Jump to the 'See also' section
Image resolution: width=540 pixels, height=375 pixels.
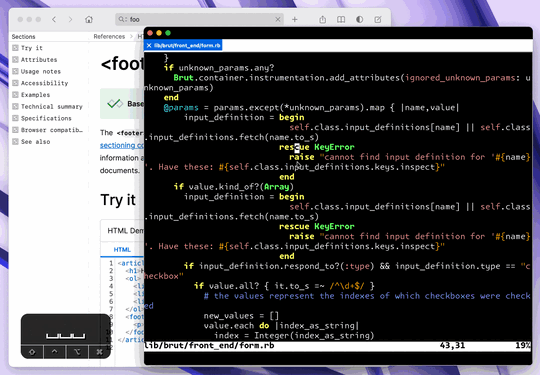click(x=35, y=142)
